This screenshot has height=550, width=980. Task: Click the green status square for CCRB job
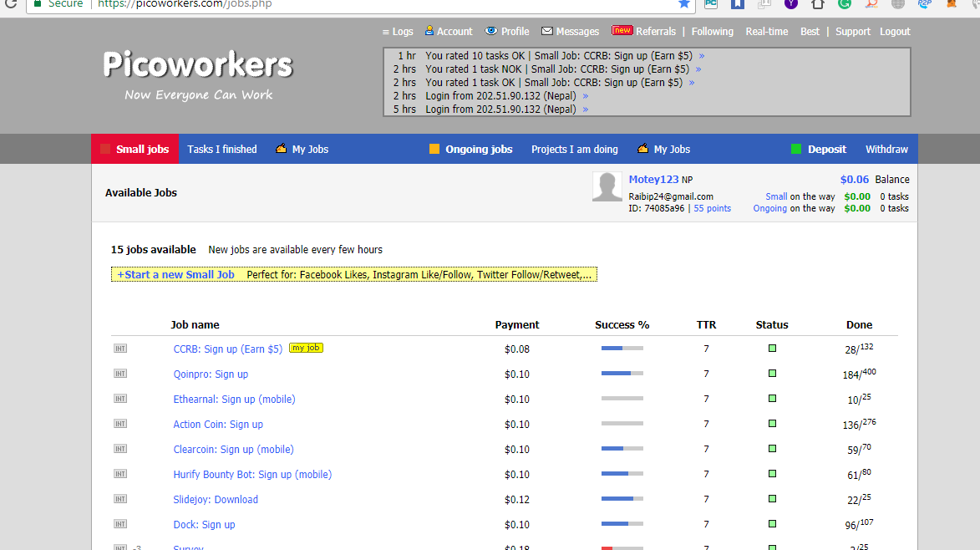click(772, 348)
